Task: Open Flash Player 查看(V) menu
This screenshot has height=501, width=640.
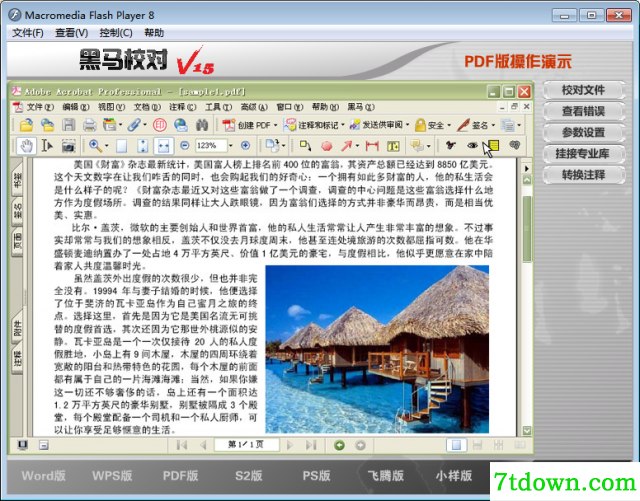Action: [x=71, y=33]
